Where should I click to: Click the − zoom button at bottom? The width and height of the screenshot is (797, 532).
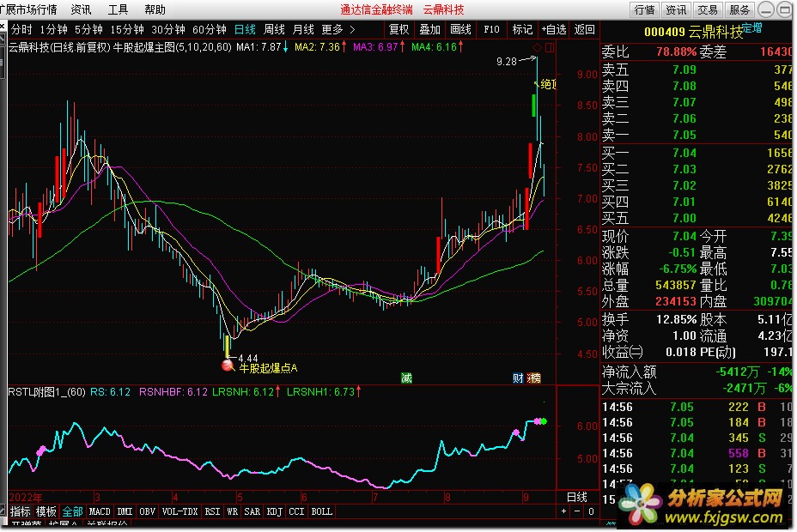[x=577, y=511]
